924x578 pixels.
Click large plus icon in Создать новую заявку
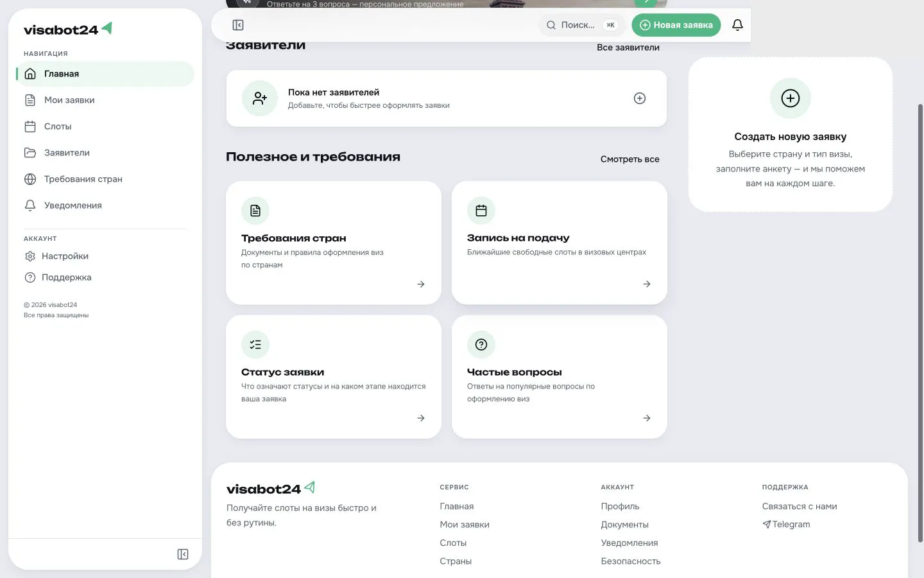[791, 98]
